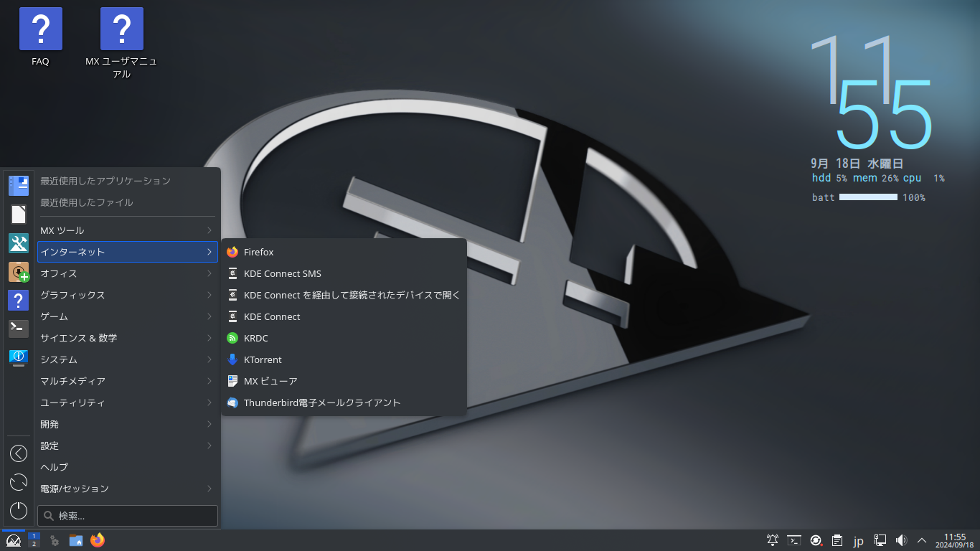The width and height of the screenshot is (980, 551).
Task: Open the 開発 category
Action: click(128, 424)
